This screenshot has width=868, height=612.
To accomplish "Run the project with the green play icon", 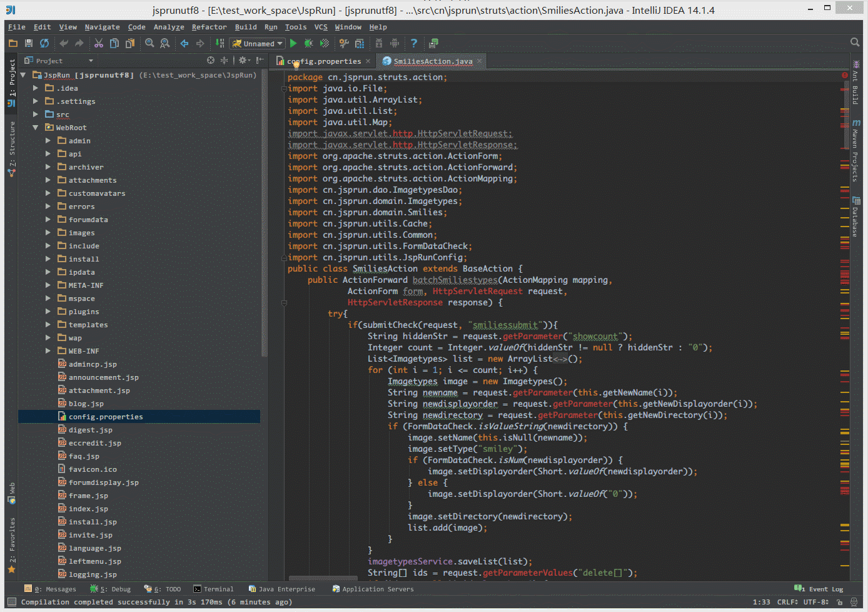I will [x=293, y=43].
